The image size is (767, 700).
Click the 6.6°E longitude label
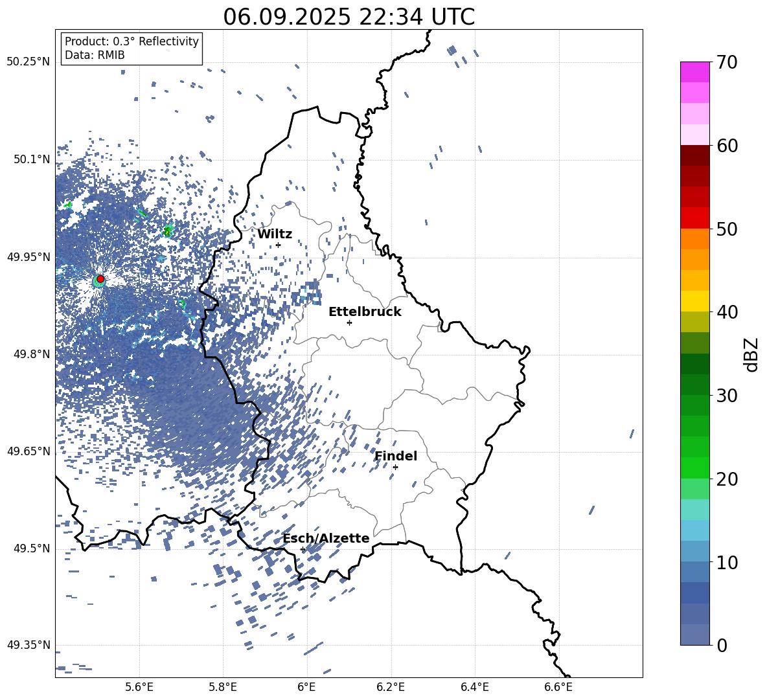pyautogui.click(x=558, y=687)
